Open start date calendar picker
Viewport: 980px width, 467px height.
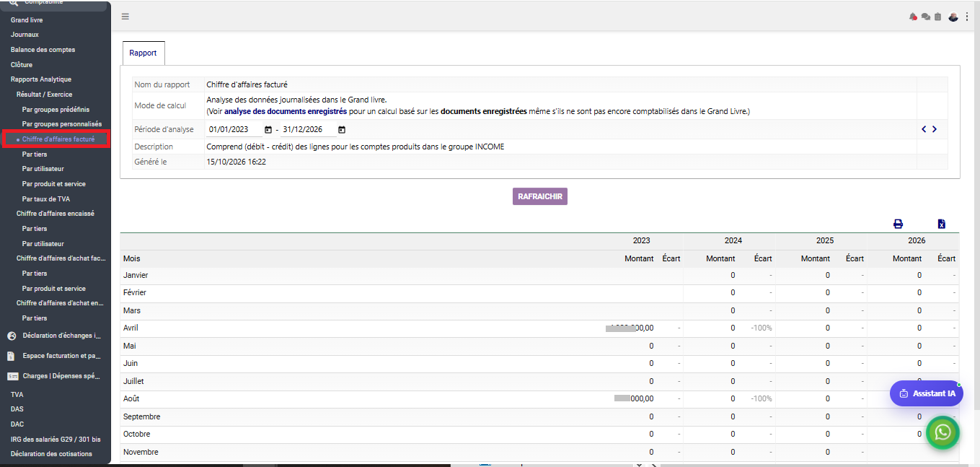pyautogui.click(x=268, y=130)
